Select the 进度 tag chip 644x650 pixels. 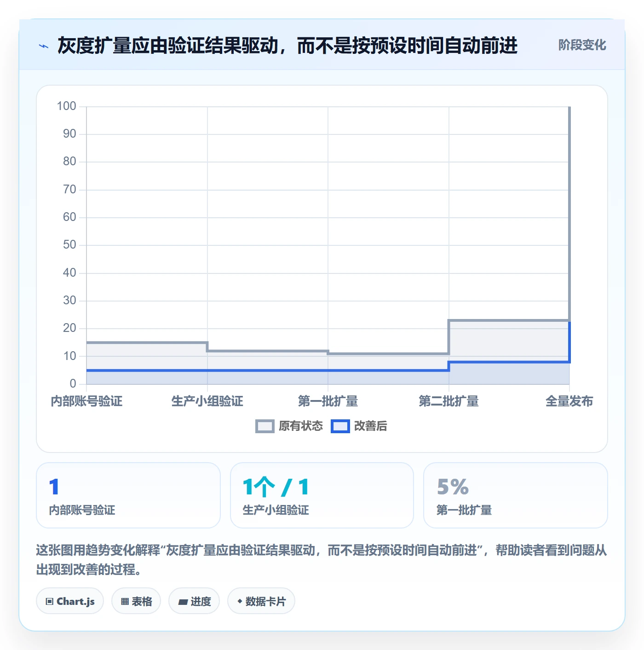(194, 601)
